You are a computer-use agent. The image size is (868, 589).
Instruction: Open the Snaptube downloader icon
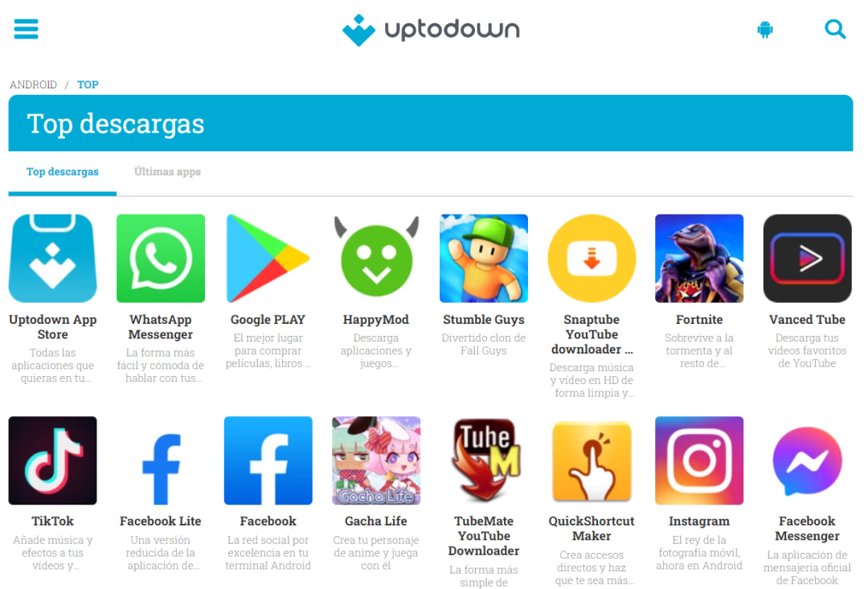tap(592, 259)
